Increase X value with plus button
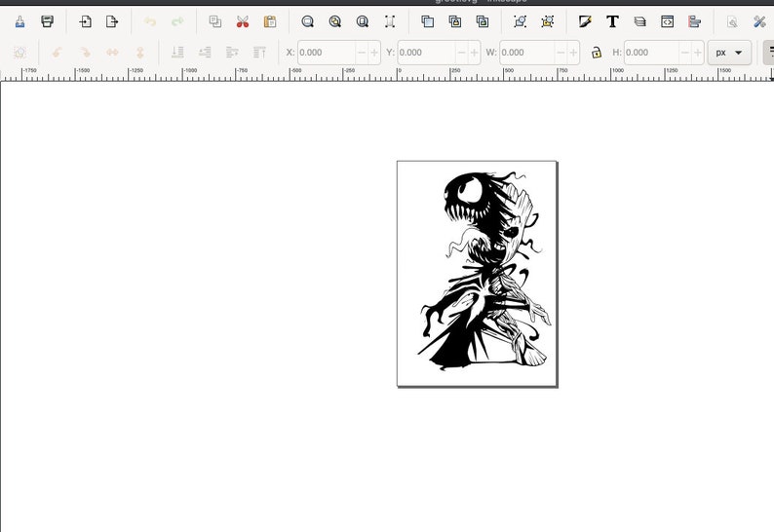This screenshot has width=774, height=532. click(x=374, y=53)
